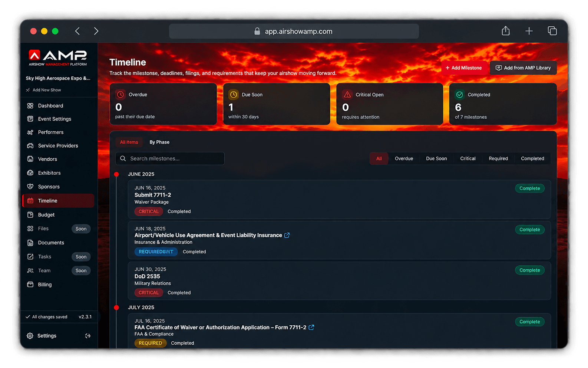Image resolution: width=588 pixels, height=368 pixels.
Task: Open the Sponsors section
Action: tap(49, 187)
